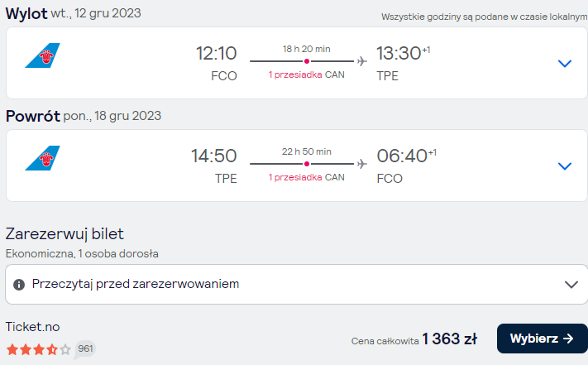Click the Ticket.no star rating

[39, 349]
